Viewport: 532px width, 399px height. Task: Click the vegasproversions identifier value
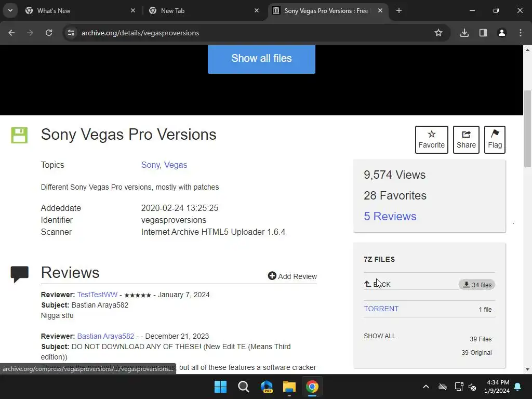(174, 220)
